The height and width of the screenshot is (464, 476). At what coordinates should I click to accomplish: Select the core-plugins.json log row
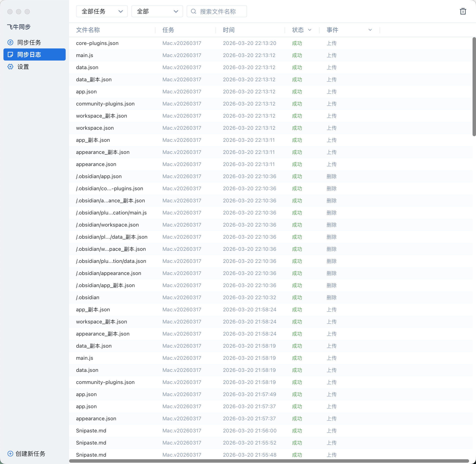pos(97,43)
